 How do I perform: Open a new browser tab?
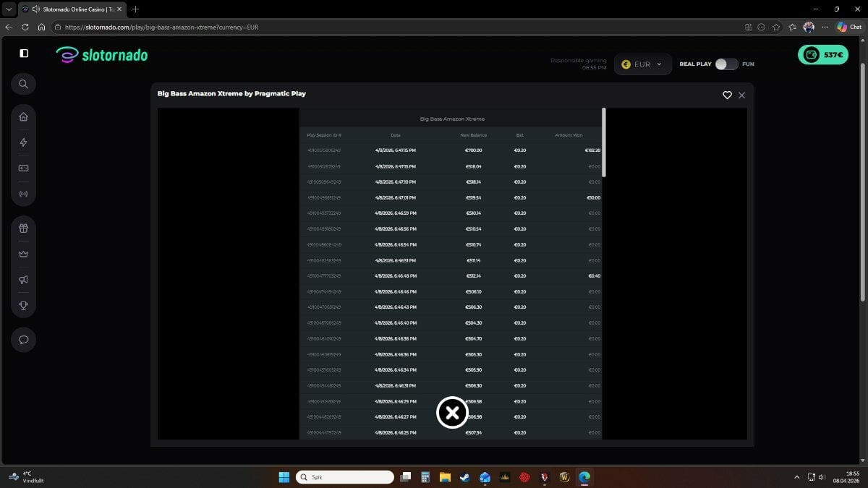pos(135,9)
